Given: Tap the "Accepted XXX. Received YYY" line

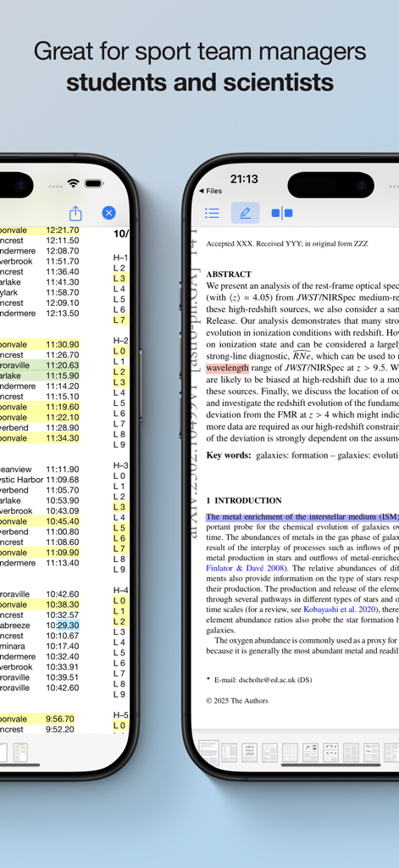Looking at the screenshot, I should pyautogui.click(x=286, y=243).
